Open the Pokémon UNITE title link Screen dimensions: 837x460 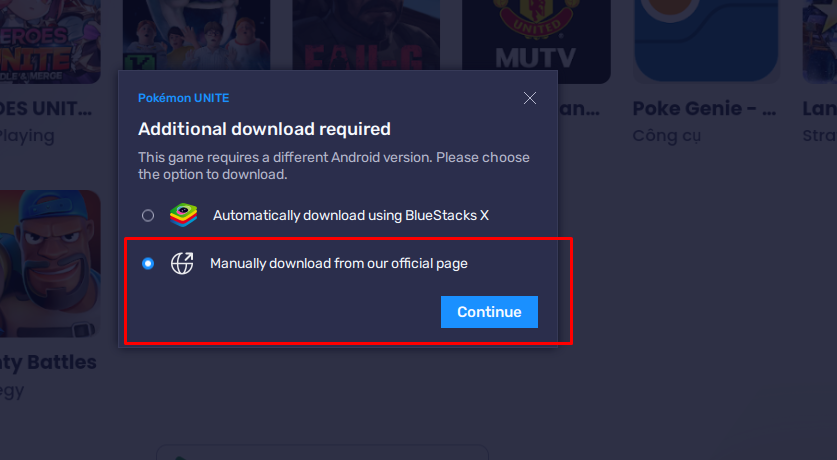(x=184, y=98)
